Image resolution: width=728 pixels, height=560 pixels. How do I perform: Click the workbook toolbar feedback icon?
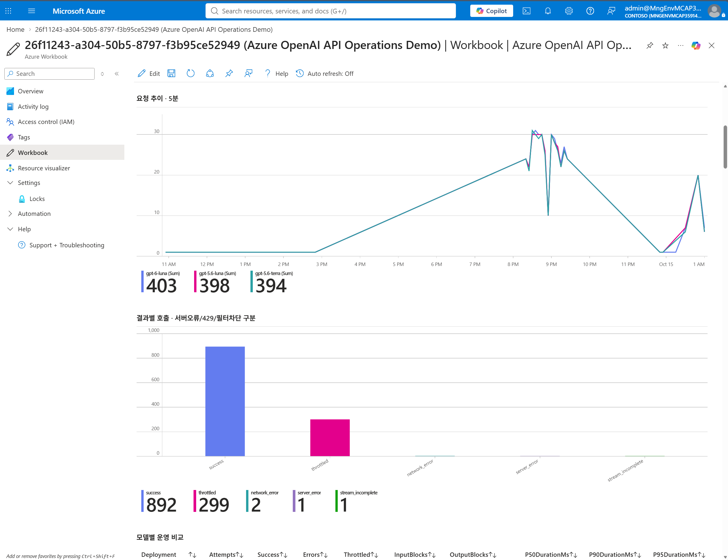(x=248, y=73)
